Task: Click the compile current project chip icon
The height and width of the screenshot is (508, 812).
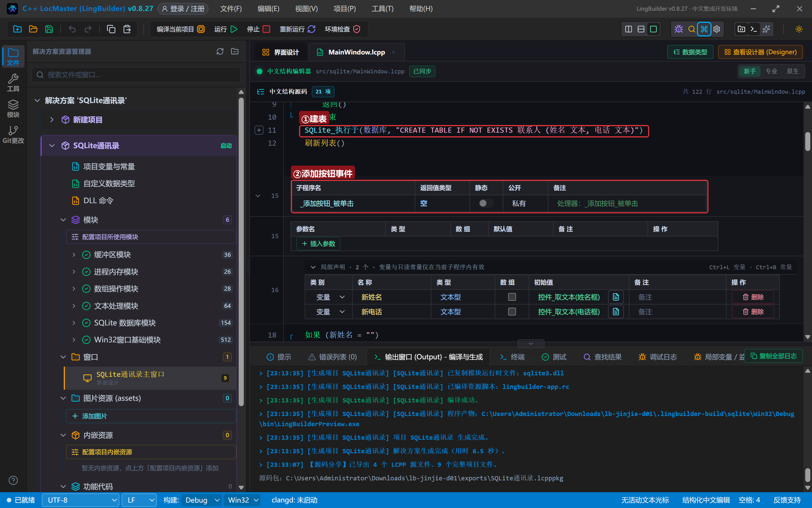Action: (x=201, y=29)
